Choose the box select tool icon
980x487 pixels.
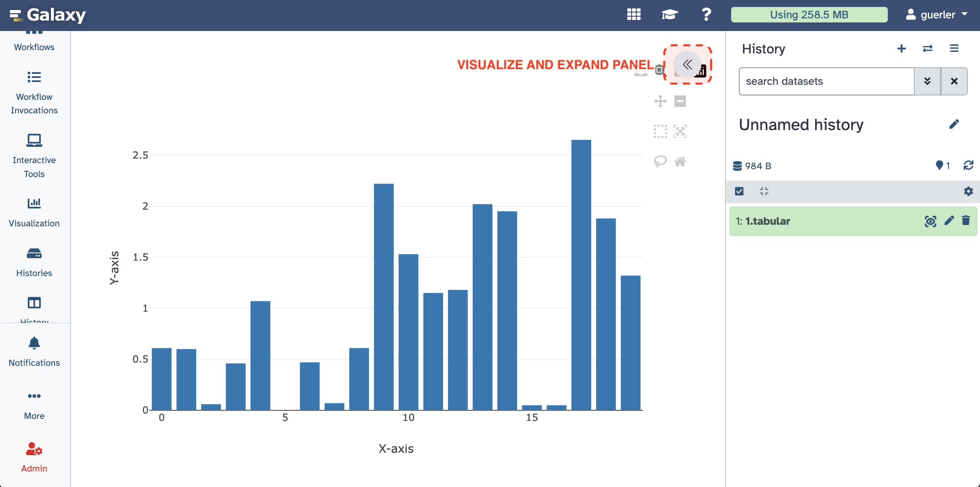tap(660, 131)
